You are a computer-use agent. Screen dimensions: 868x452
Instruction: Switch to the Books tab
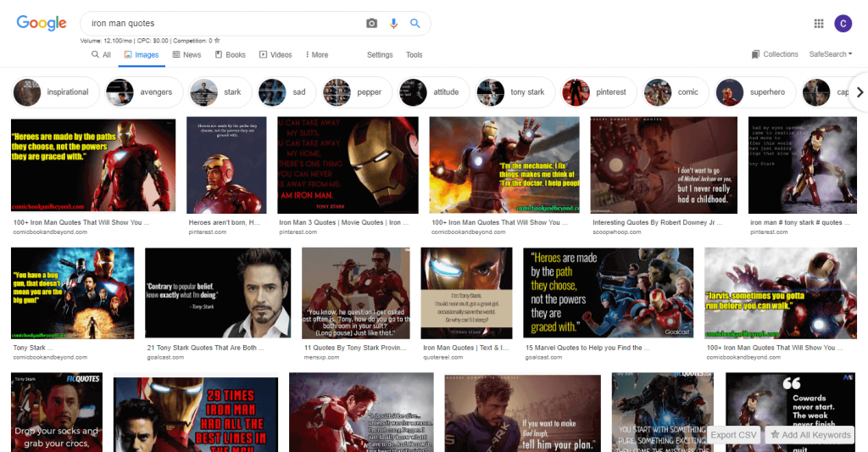[x=231, y=55]
